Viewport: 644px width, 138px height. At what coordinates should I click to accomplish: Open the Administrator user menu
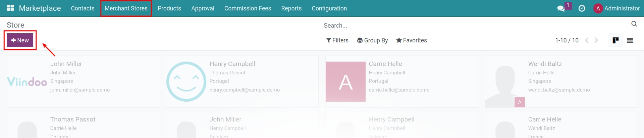616,8
